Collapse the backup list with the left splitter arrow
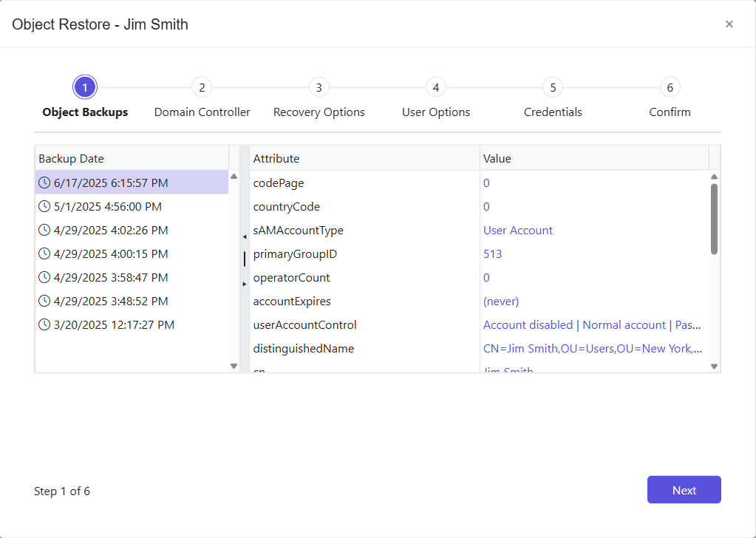Image resolution: width=756 pixels, height=538 pixels. tap(244, 236)
